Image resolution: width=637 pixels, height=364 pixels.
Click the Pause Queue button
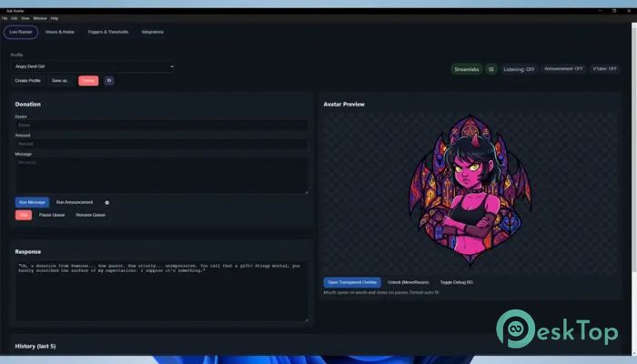coord(52,215)
